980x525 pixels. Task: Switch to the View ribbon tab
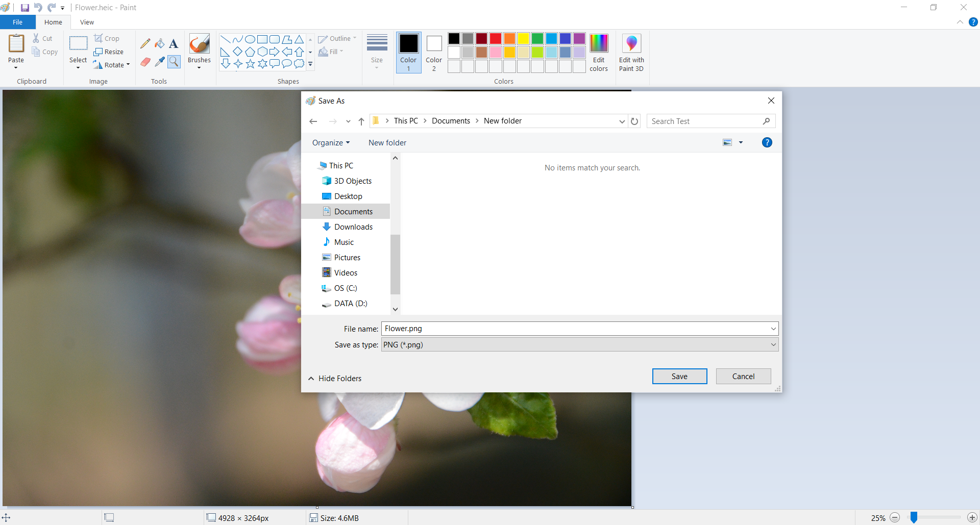87,22
